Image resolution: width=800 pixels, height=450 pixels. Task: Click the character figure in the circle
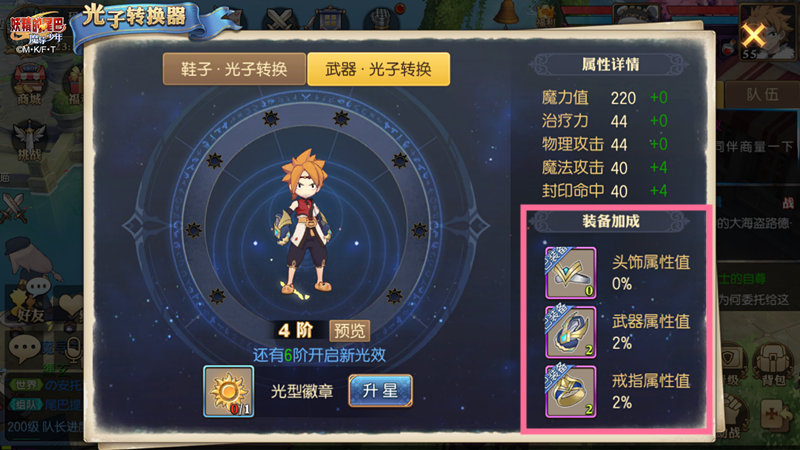[x=305, y=224]
